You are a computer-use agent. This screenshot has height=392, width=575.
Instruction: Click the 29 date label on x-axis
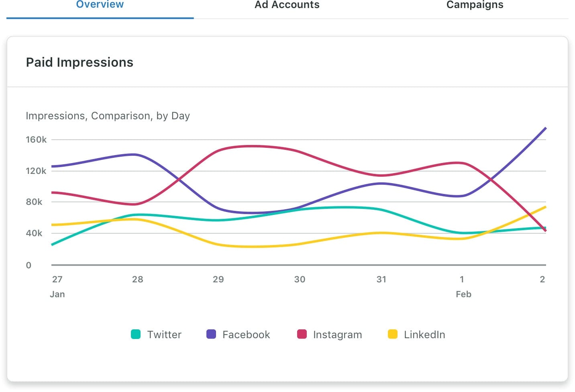click(x=218, y=279)
